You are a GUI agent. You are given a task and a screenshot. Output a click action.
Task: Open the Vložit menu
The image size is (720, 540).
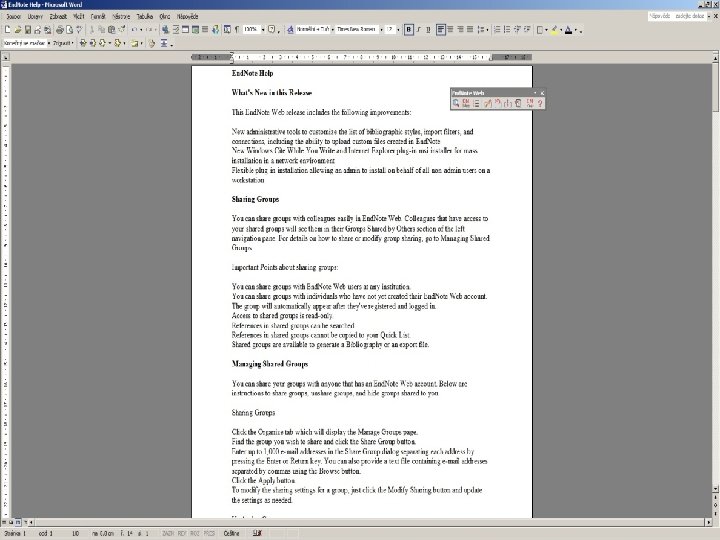[x=79, y=17]
